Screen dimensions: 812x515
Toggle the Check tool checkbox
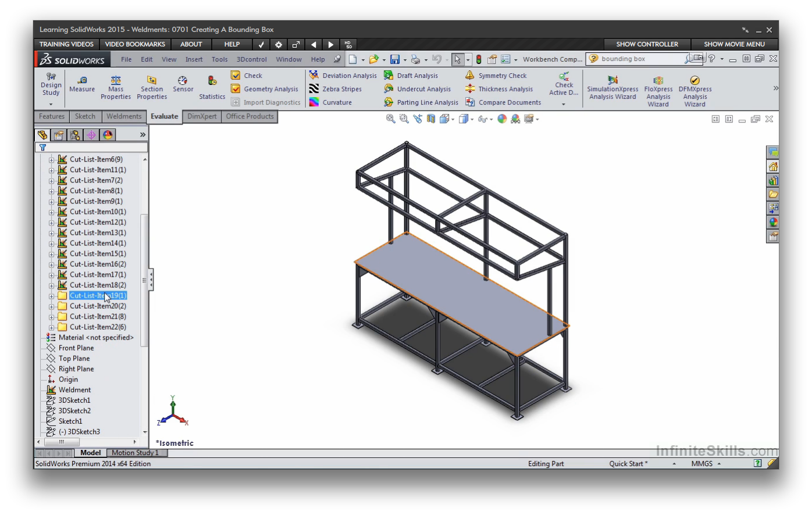pos(236,76)
